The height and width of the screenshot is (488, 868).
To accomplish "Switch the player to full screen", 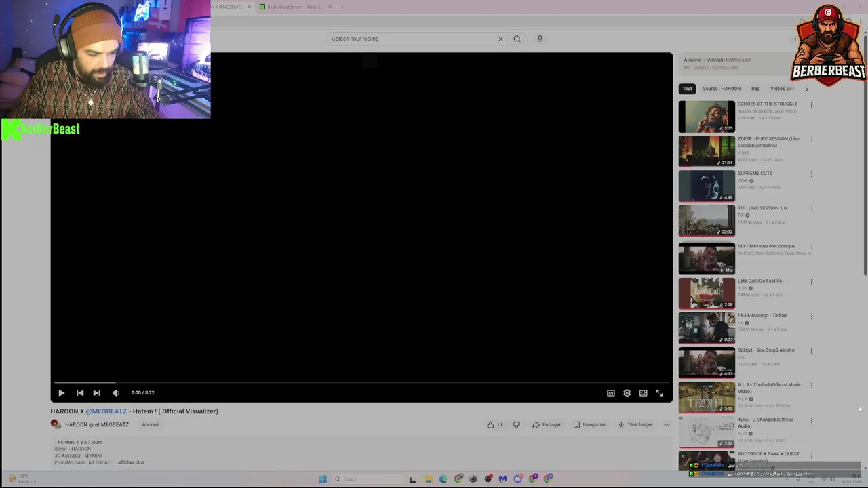I will coord(659,392).
